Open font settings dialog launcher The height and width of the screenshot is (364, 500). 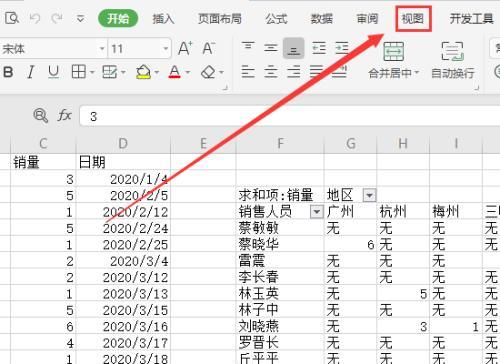click(225, 88)
